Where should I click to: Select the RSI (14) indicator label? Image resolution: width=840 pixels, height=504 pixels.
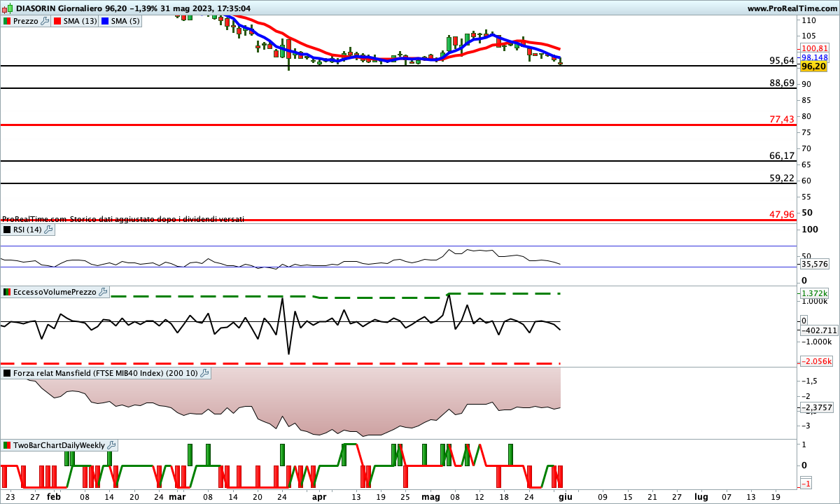point(28,229)
